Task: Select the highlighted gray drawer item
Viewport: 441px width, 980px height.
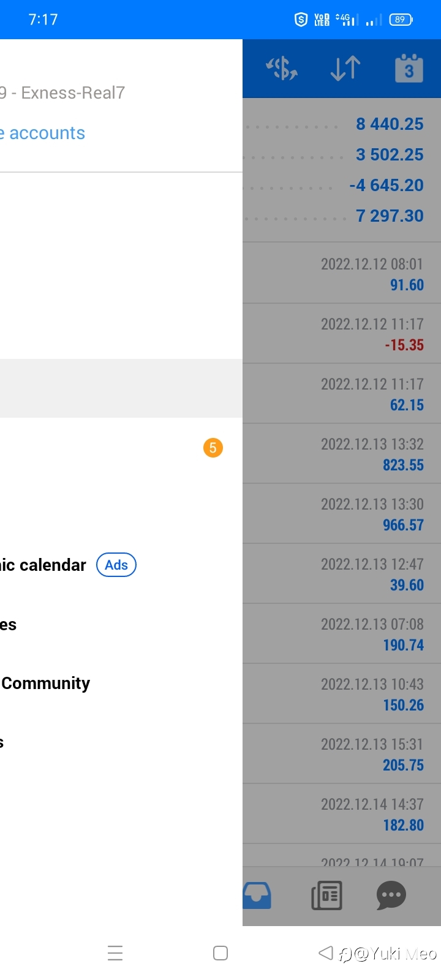Action: pos(121,388)
